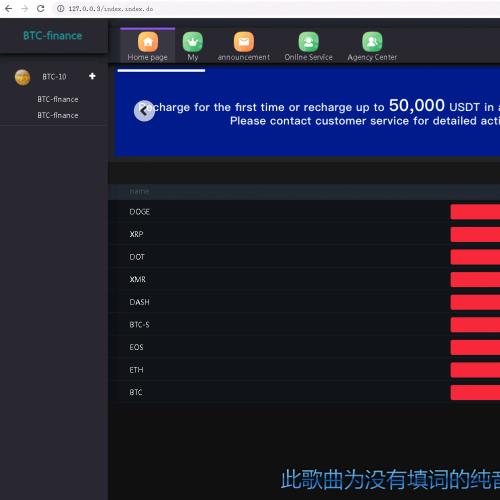Click the banner slide progress indicator
This screenshot has height=500, width=500.
(x=161, y=70)
